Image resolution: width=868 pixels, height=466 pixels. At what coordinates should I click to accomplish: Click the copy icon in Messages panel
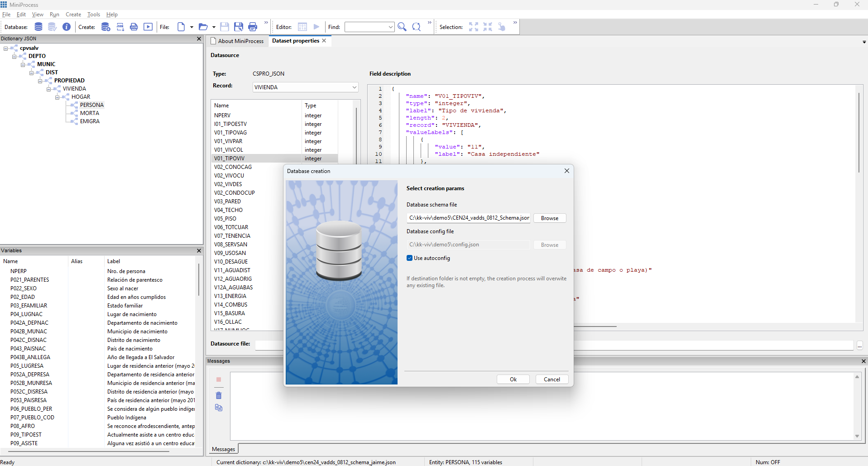pyautogui.click(x=219, y=408)
